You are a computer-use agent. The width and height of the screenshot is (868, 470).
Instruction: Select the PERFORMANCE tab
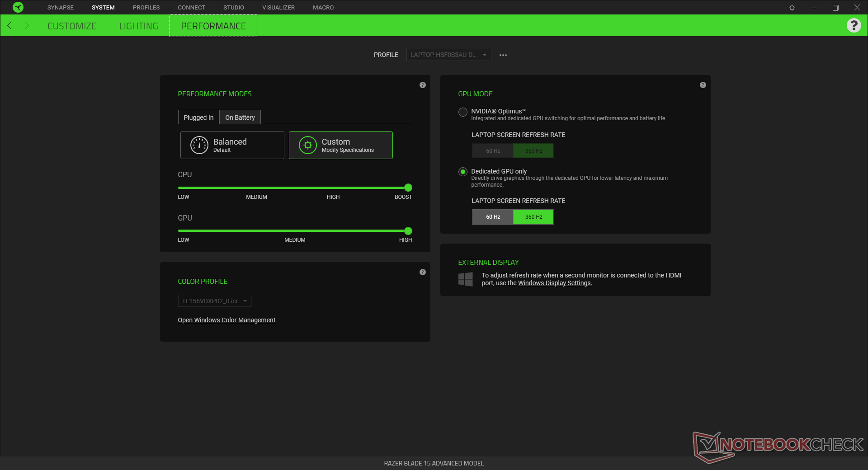click(213, 26)
